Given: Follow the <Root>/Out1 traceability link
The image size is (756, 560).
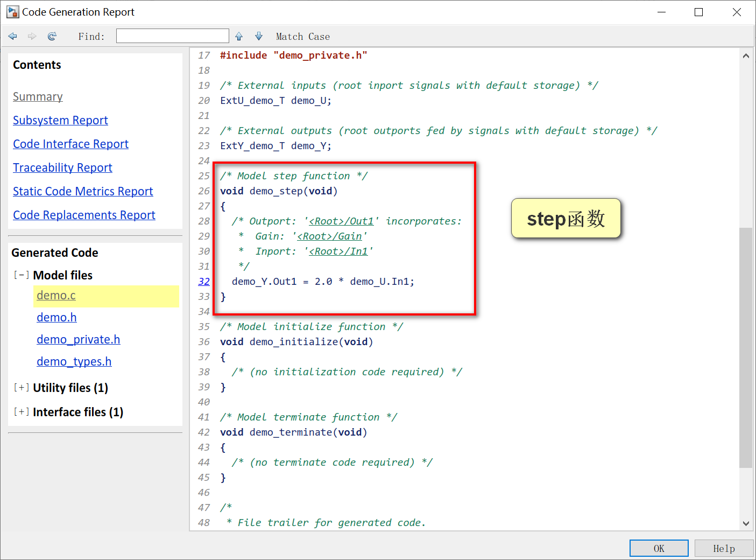Looking at the screenshot, I should pyautogui.click(x=341, y=221).
